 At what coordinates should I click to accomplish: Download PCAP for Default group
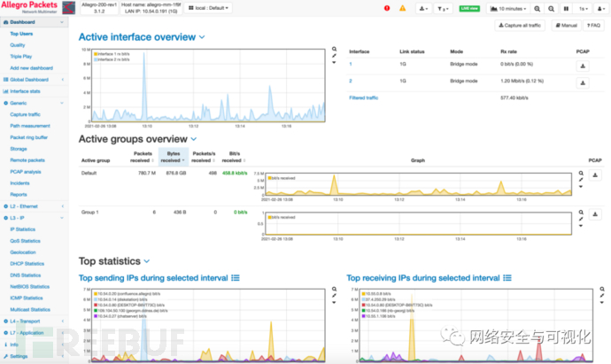point(583,175)
